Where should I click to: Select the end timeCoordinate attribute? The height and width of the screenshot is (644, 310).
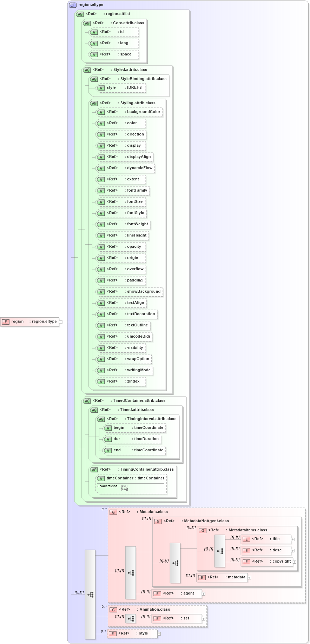click(x=135, y=450)
